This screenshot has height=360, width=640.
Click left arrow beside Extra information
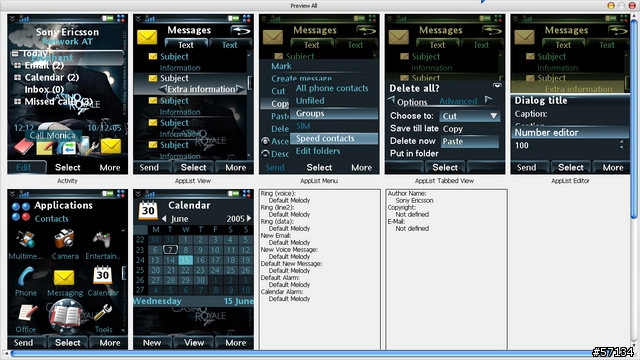click(162, 89)
